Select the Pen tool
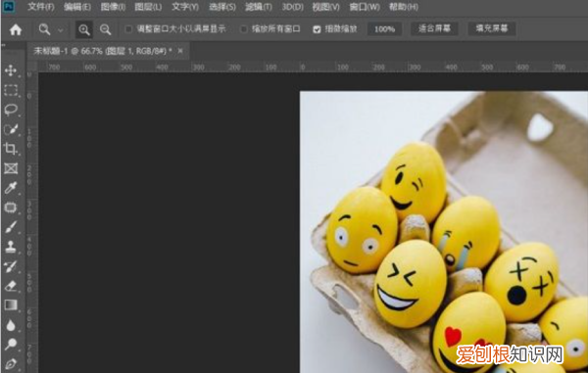 [11, 363]
